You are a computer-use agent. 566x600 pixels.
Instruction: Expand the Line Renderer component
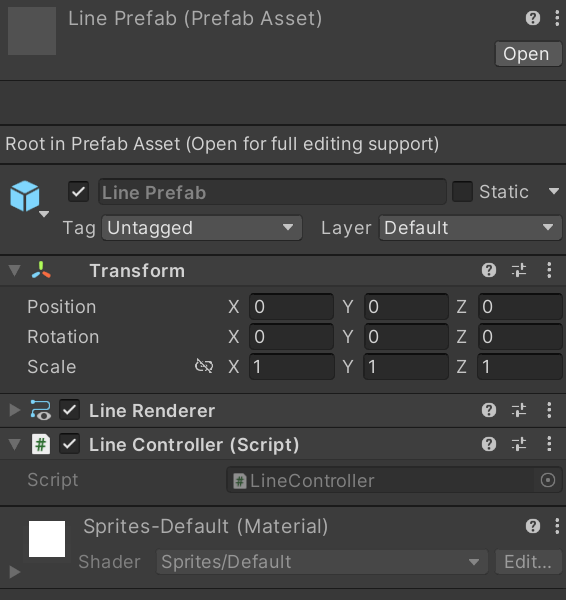15,410
